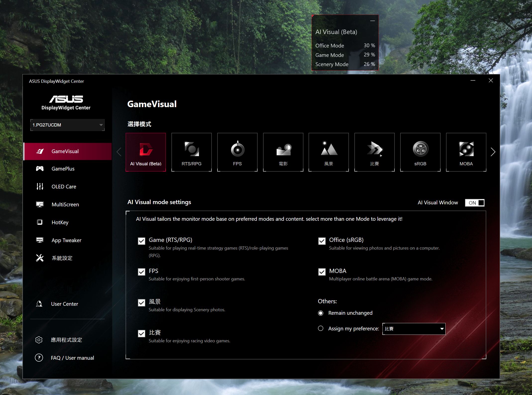Uncheck the MOBA checkbox
The height and width of the screenshot is (395, 532).
(x=322, y=272)
